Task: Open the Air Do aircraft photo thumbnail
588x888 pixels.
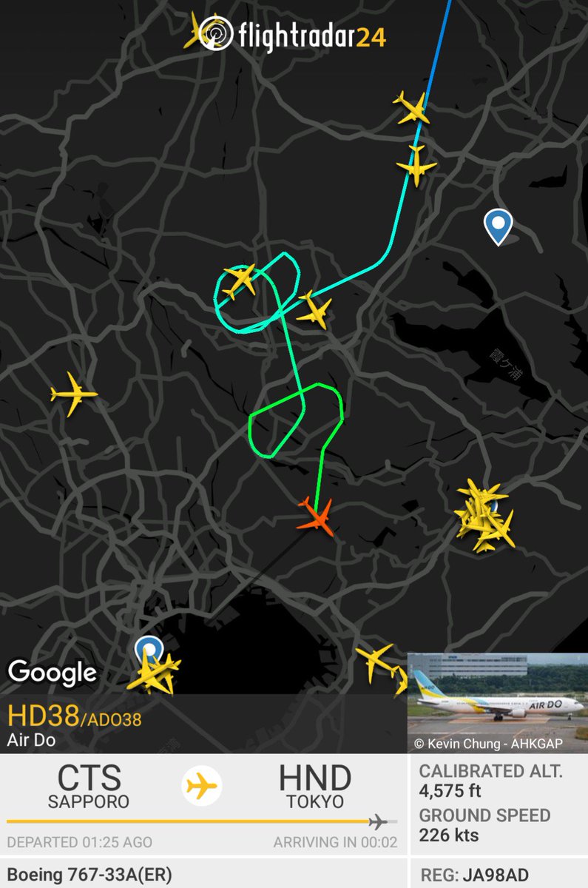Action: click(x=498, y=703)
